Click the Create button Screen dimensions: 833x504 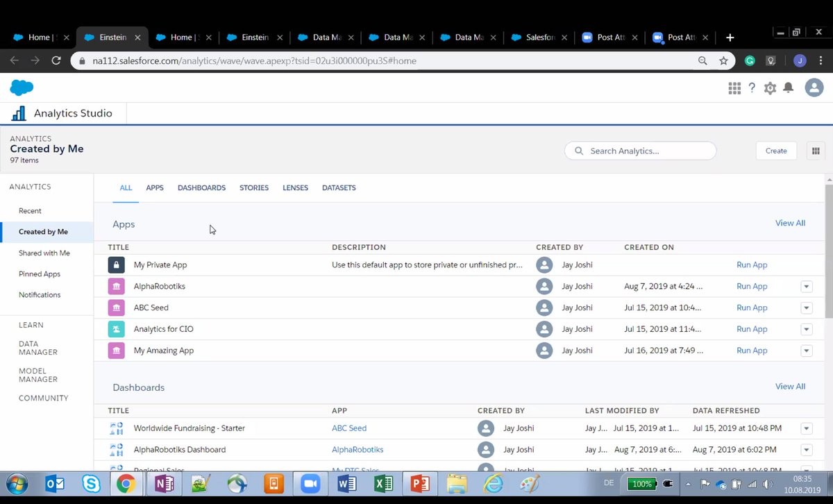point(776,151)
